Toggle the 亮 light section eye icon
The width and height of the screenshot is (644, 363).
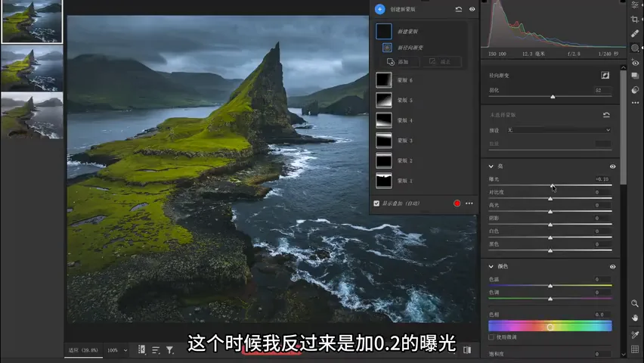click(612, 166)
